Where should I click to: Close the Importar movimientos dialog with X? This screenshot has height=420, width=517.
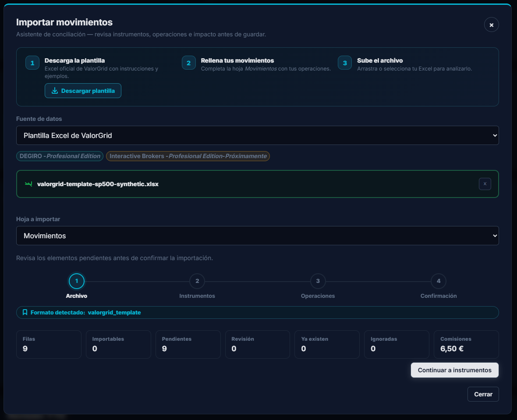[x=491, y=25]
